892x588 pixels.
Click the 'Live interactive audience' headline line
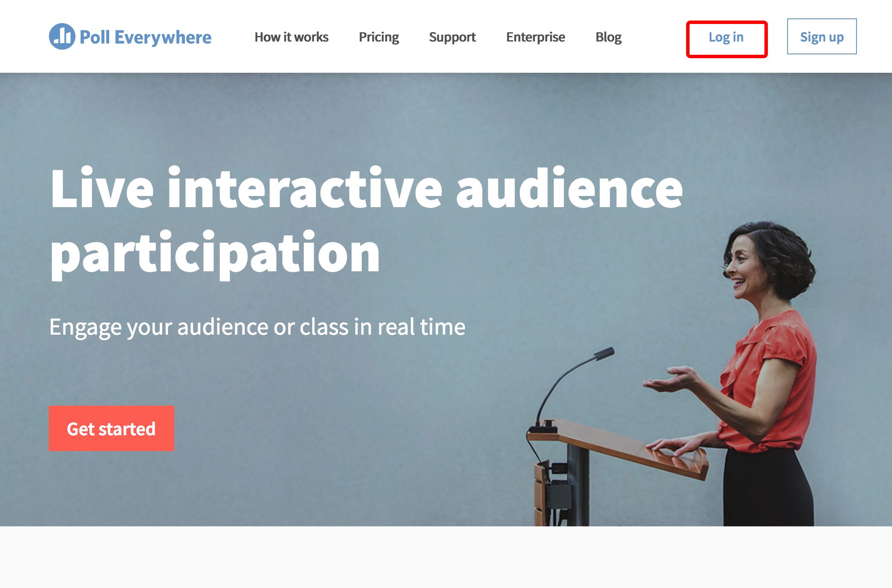click(x=366, y=189)
